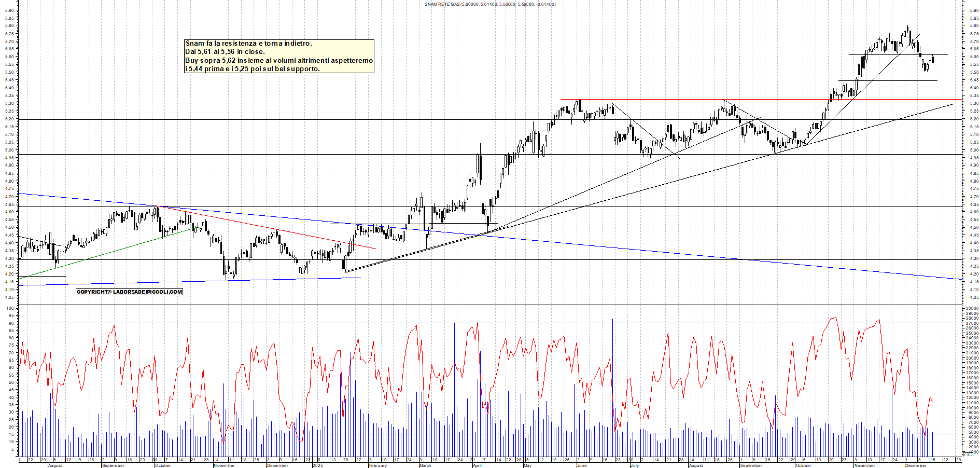980x468 pixels.
Task: Click the 30000 label on the volume scale
Action: point(971,308)
